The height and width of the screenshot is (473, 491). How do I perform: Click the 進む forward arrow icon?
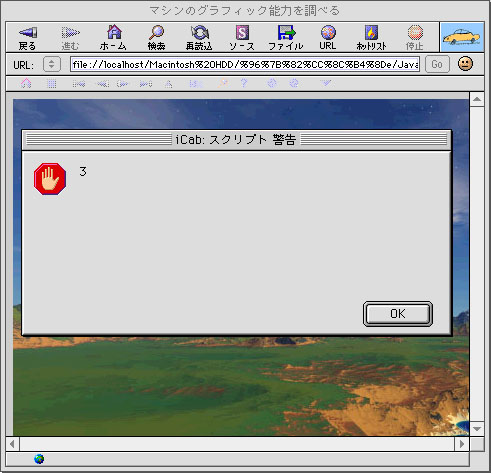[x=70, y=33]
